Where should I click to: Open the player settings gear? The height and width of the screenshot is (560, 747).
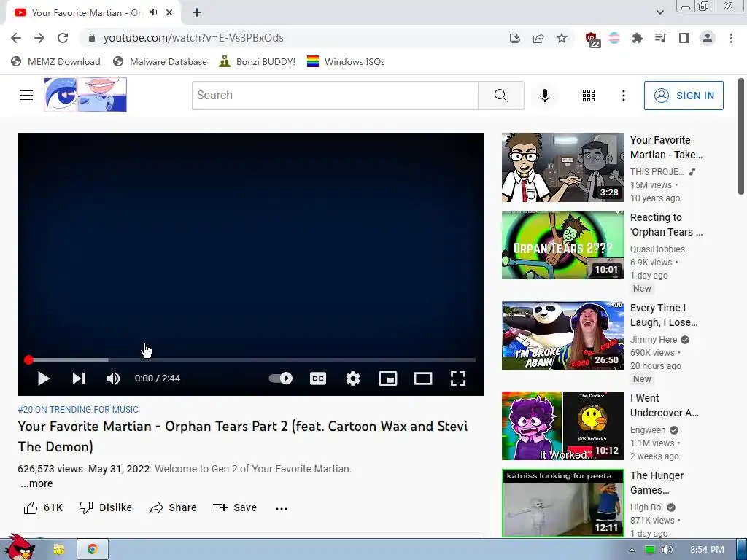coord(353,378)
